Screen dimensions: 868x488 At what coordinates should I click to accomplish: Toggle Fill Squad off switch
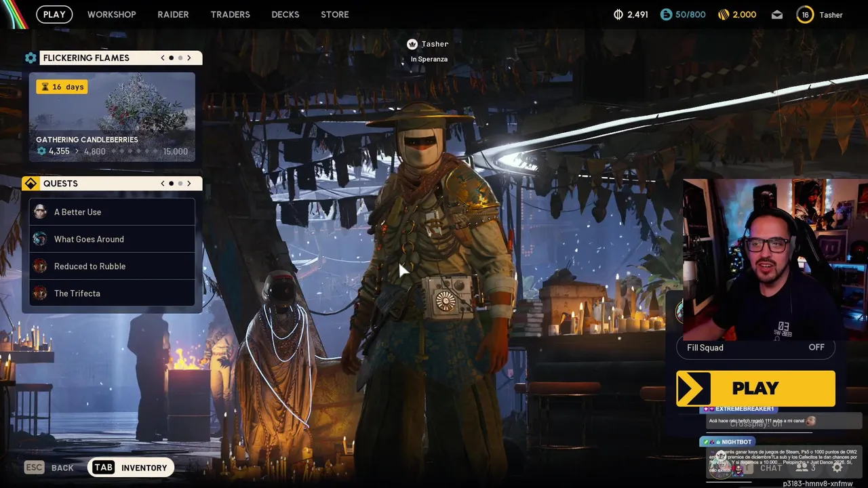point(816,348)
